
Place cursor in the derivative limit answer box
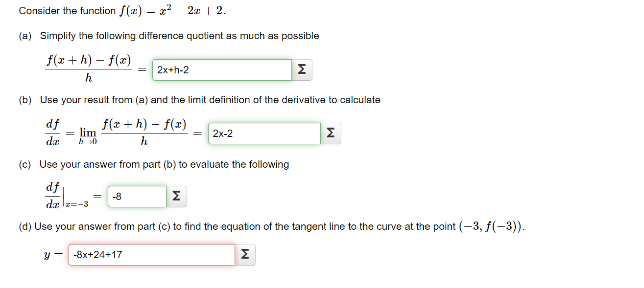point(264,133)
